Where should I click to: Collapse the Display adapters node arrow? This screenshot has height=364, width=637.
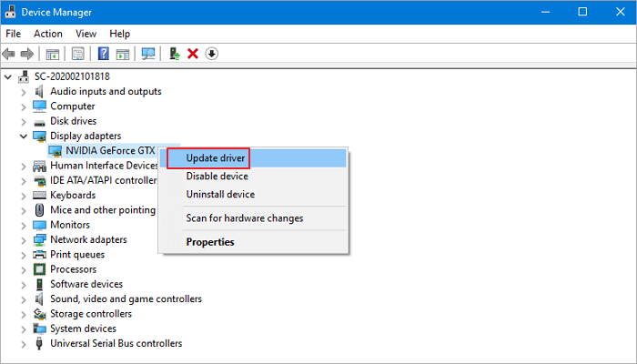[24, 136]
